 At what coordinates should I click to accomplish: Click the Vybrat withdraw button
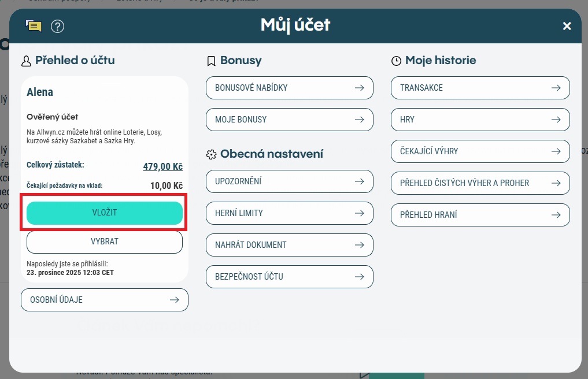pos(105,241)
